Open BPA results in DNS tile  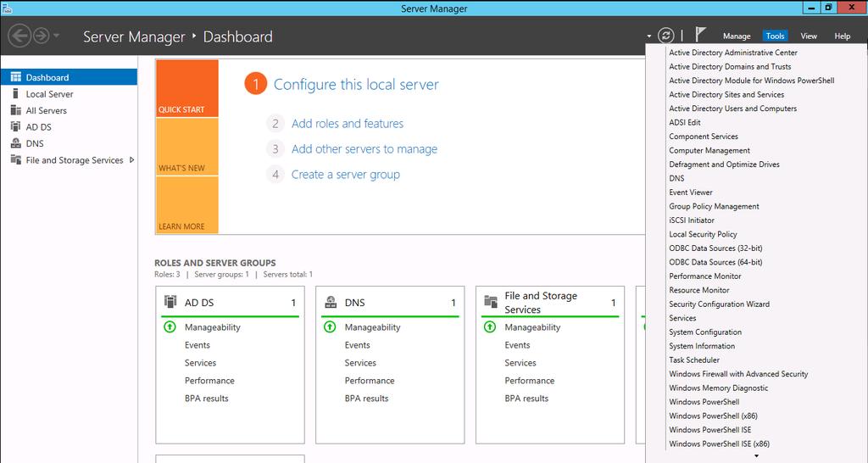tap(366, 399)
